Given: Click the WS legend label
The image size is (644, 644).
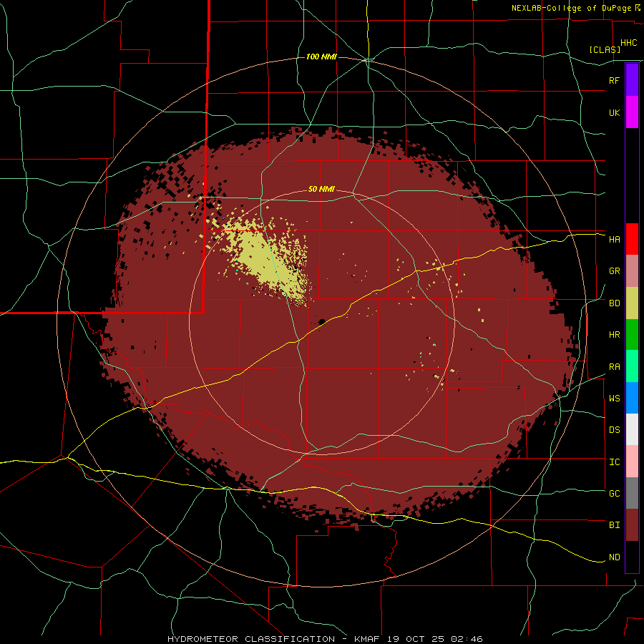Looking at the screenshot, I should click(614, 399).
